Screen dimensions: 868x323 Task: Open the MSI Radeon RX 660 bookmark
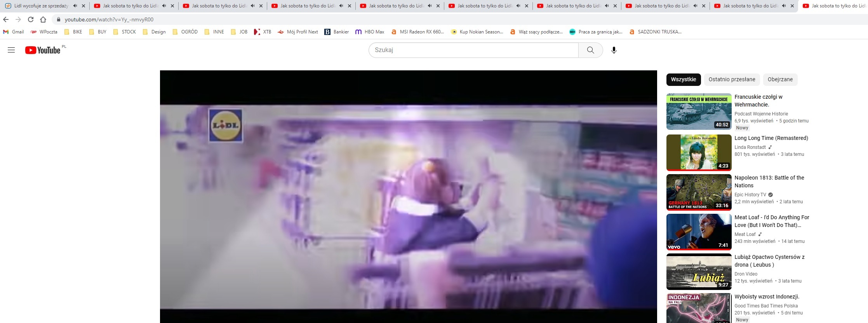tap(417, 32)
